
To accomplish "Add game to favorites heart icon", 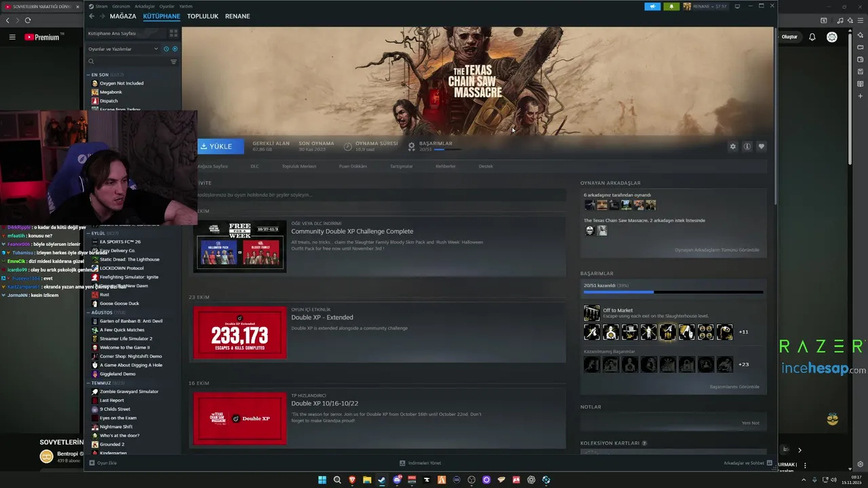I will pyautogui.click(x=761, y=146).
